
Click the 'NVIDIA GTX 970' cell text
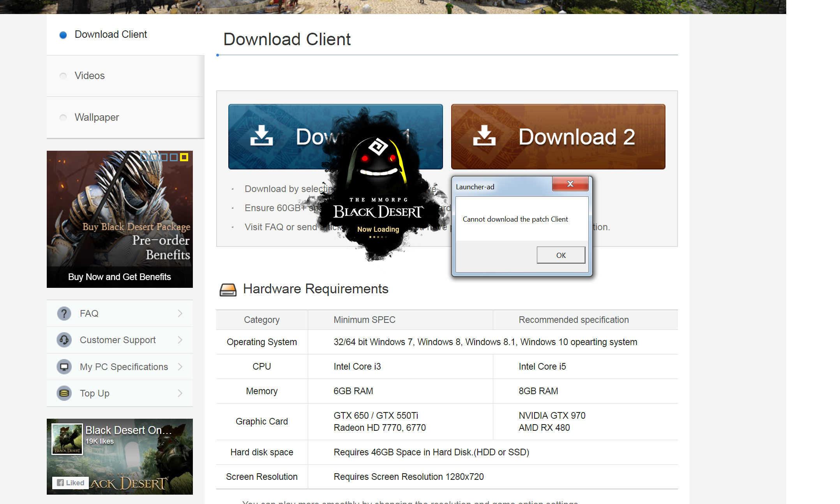[x=552, y=416]
